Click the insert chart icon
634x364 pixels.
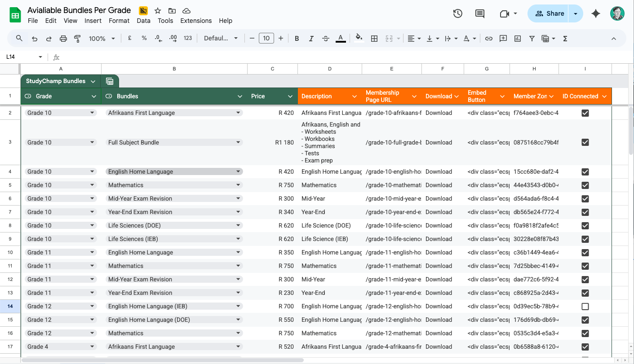(518, 39)
